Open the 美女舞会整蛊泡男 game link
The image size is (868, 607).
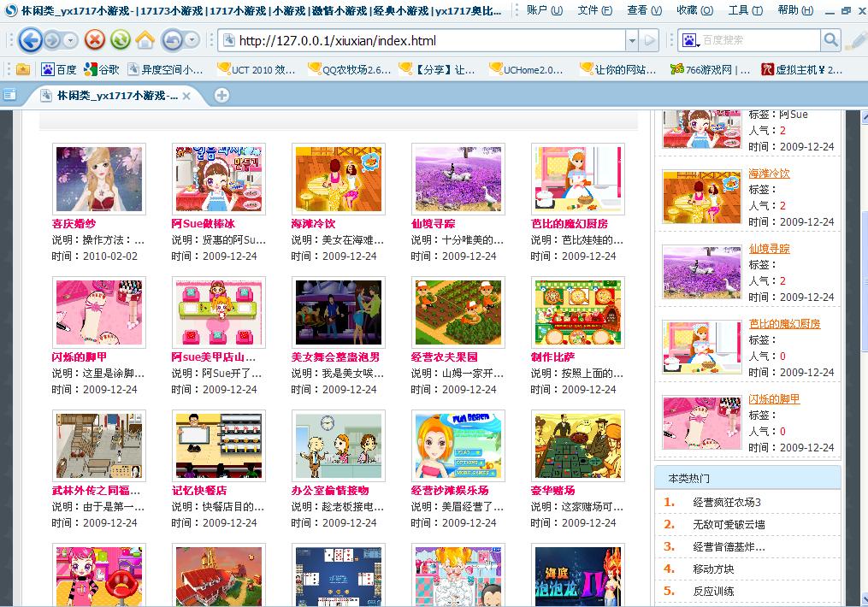coord(335,357)
